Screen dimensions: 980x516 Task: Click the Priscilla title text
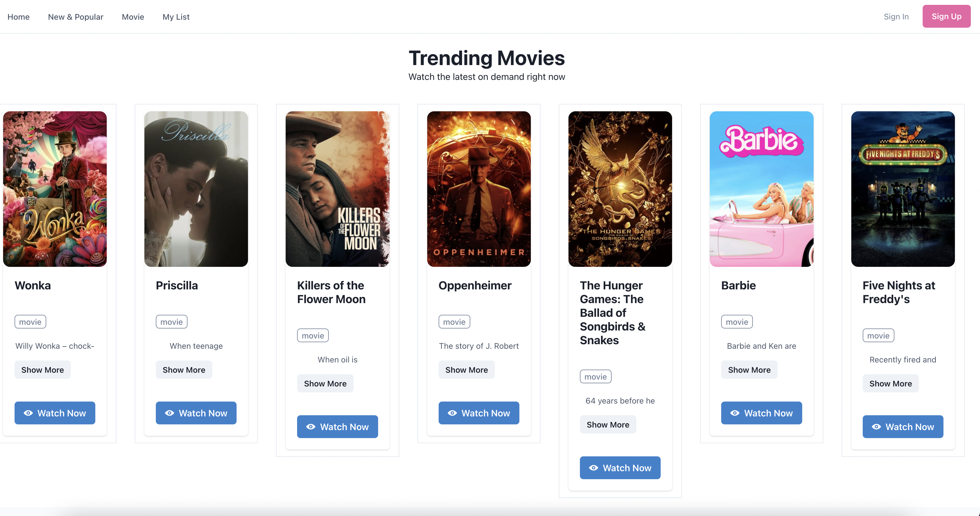177,285
